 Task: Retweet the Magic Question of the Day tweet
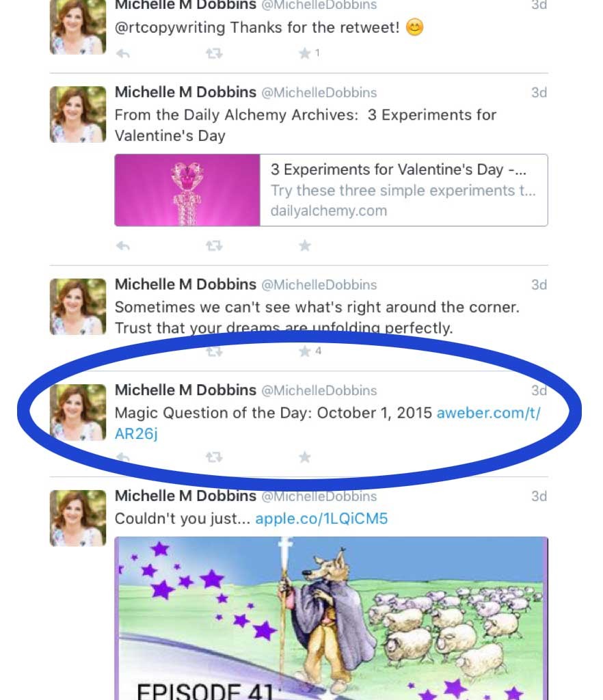pyautogui.click(x=214, y=457)
